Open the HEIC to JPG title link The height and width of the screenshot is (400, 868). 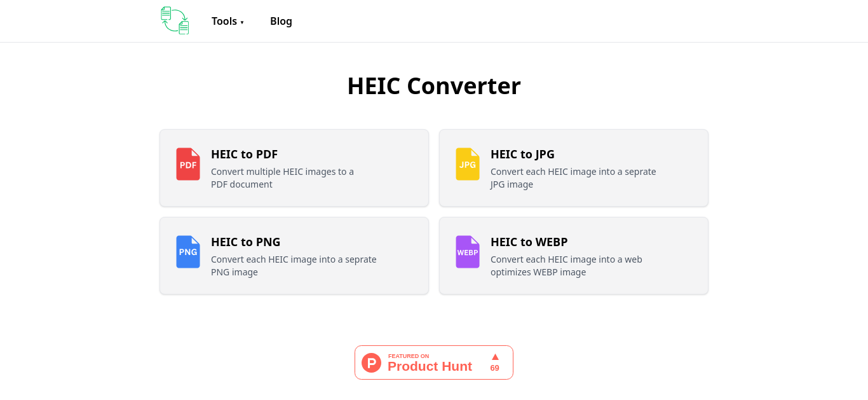point(522,154)
